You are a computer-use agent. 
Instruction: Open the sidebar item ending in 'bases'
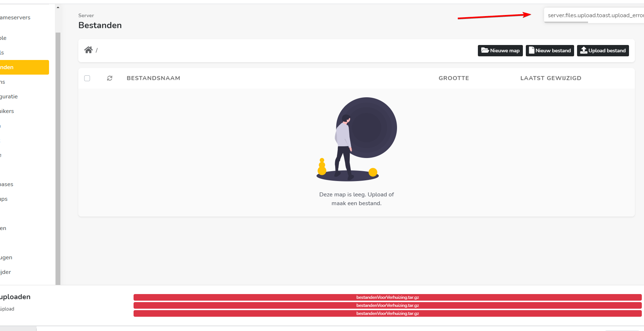pos(7,184)
